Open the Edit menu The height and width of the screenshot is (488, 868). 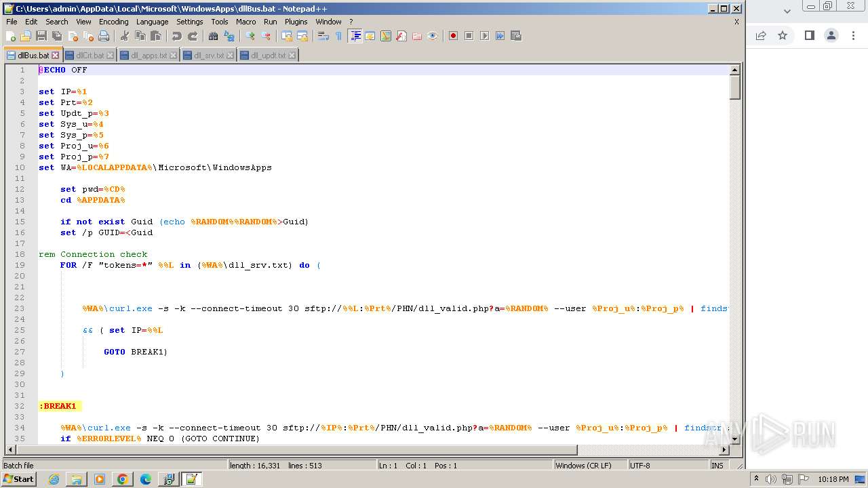31,22
